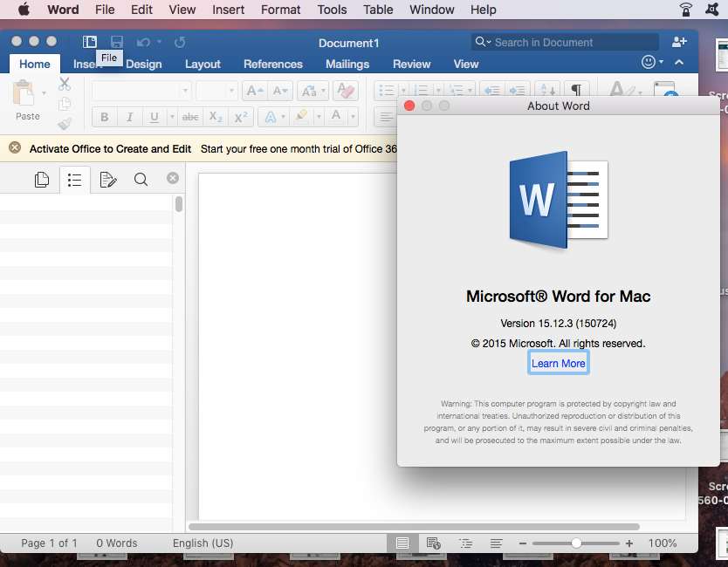Show paragraph marks with pilcrow icon
The height and width of the screenshot is (567, 728).
(576, 90)
